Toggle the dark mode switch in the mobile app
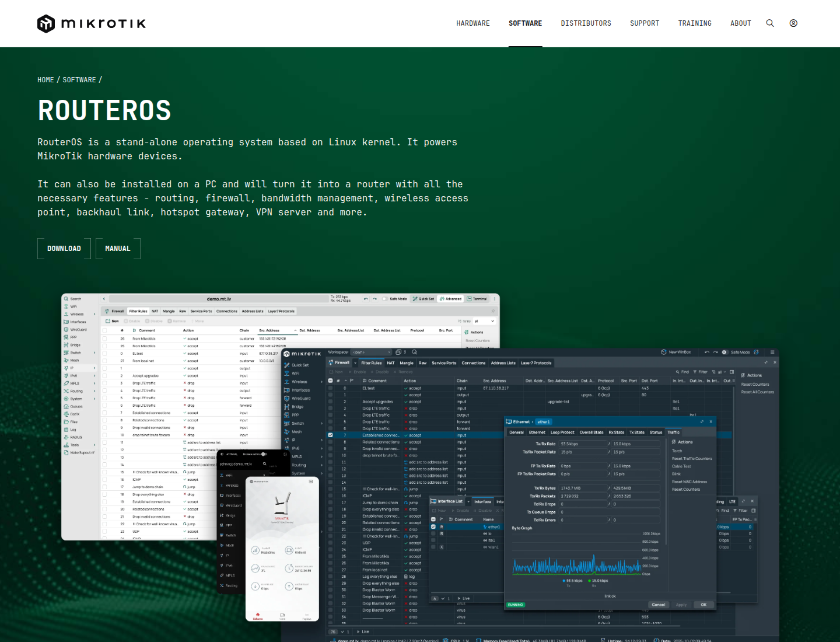 click(264, 454)
